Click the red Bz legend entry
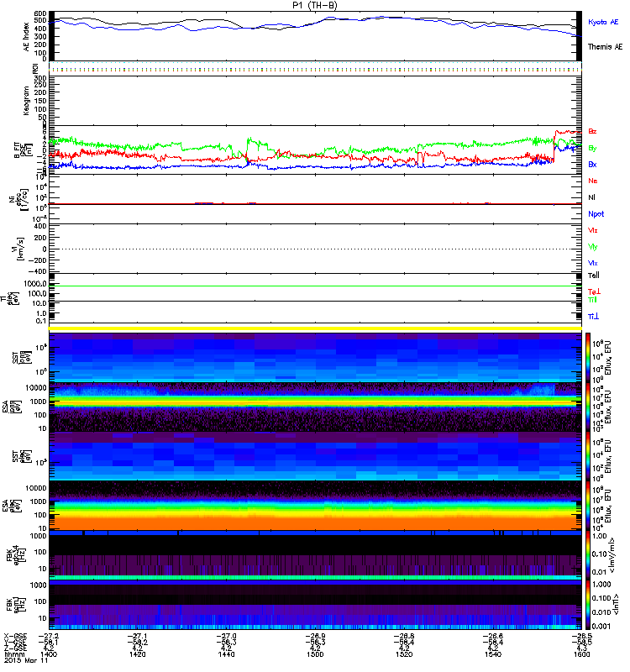Image resolution: width=630 pixels, height=672 pixels. (593, 132)
